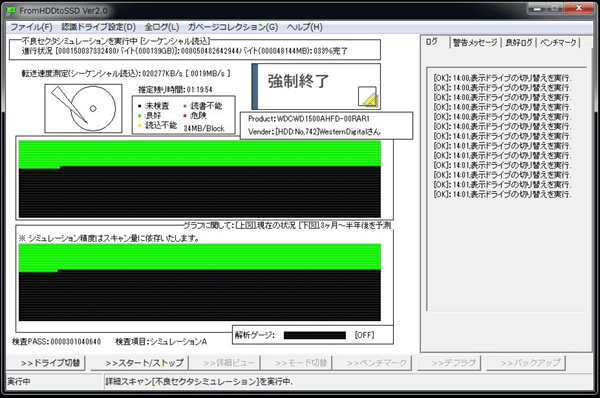Switch to the 警告メッセージ tab
The height and width of the screenshot is (398, 600).
pyautogui.click(x=475, y=42)
